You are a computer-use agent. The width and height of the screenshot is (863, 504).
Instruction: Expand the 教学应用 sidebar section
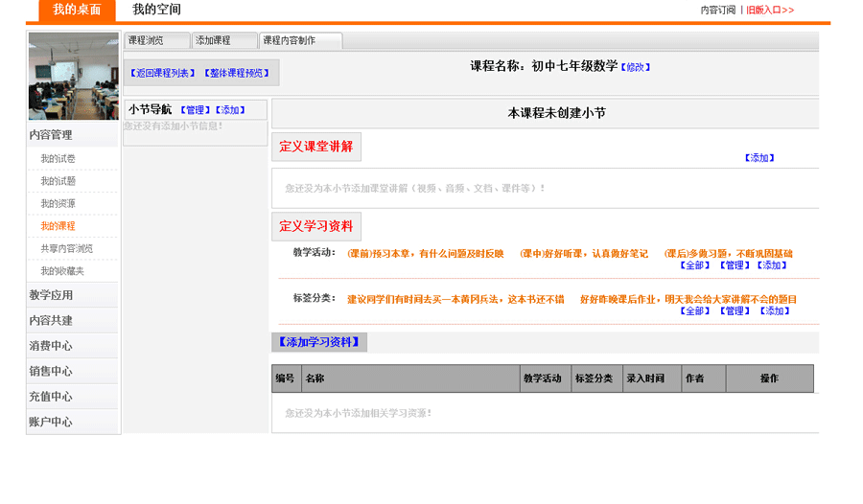click(51, 295)
